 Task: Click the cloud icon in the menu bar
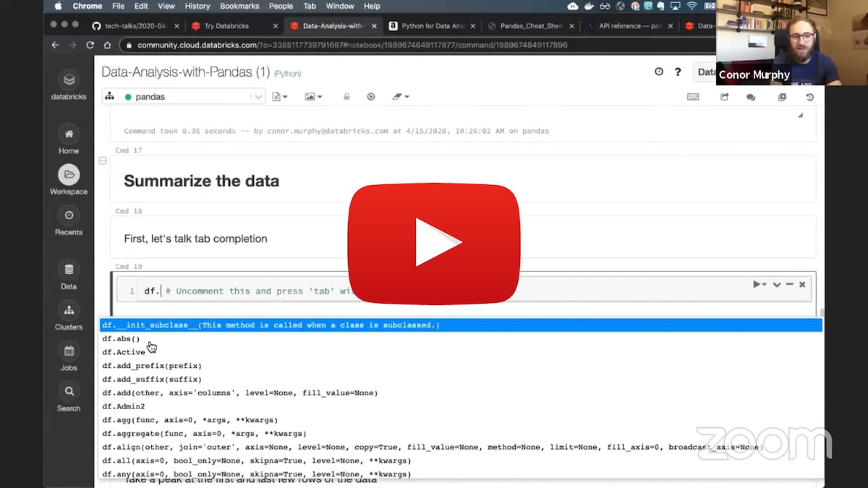[x=573, y=6]
